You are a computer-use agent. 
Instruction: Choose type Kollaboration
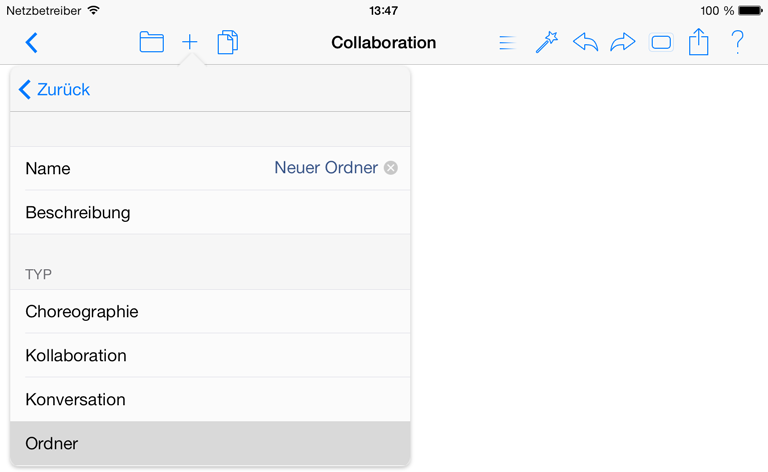coord(210,355)
